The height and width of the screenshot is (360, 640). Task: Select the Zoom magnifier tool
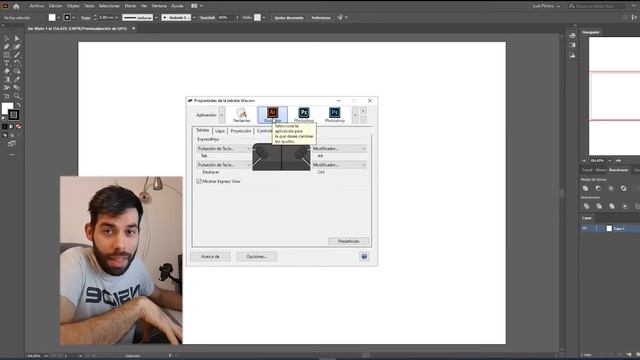tap(17, 96)
